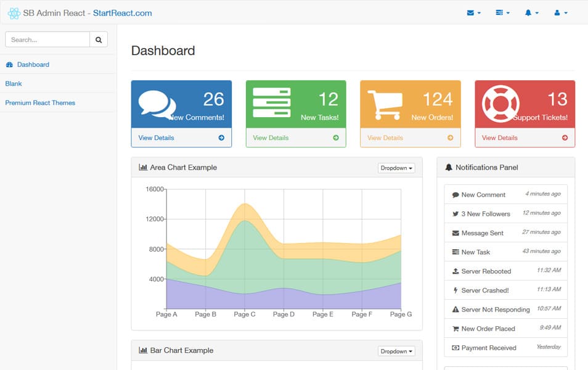Click View Details on New Comments card

pos(156,138)
